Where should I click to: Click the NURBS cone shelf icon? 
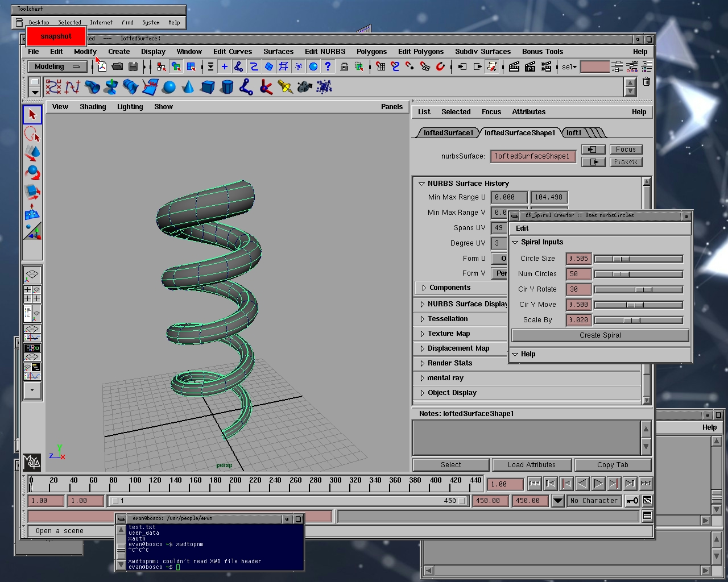click(x=188, y=87)
